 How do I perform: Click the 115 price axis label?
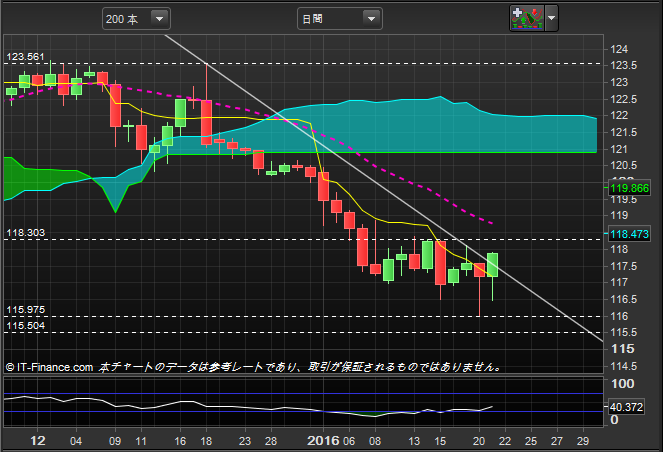pyautogui.click(x=623, y=349)
